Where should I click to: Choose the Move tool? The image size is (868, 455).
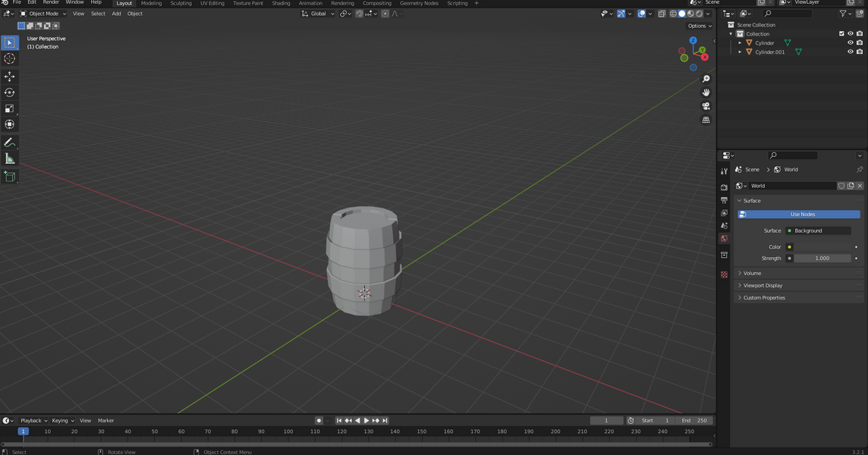[x=9, y=77]
